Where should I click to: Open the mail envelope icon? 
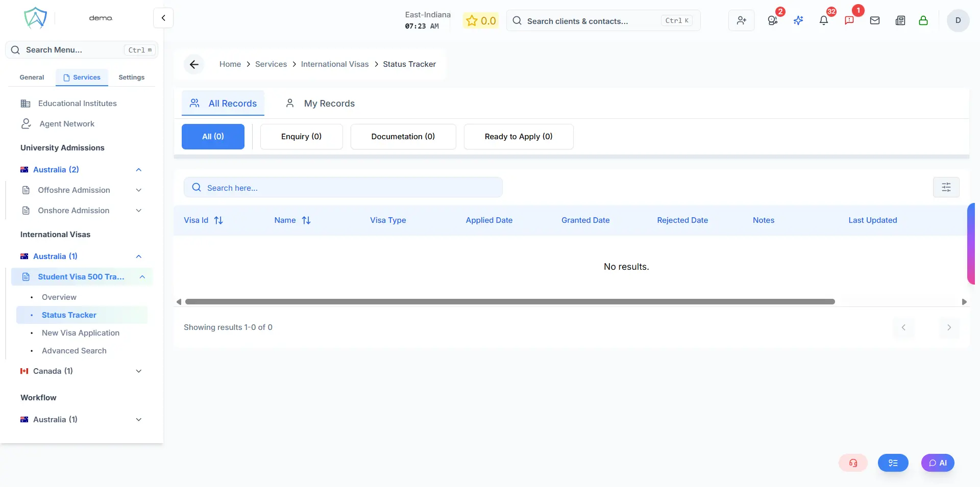coord(875,20)
